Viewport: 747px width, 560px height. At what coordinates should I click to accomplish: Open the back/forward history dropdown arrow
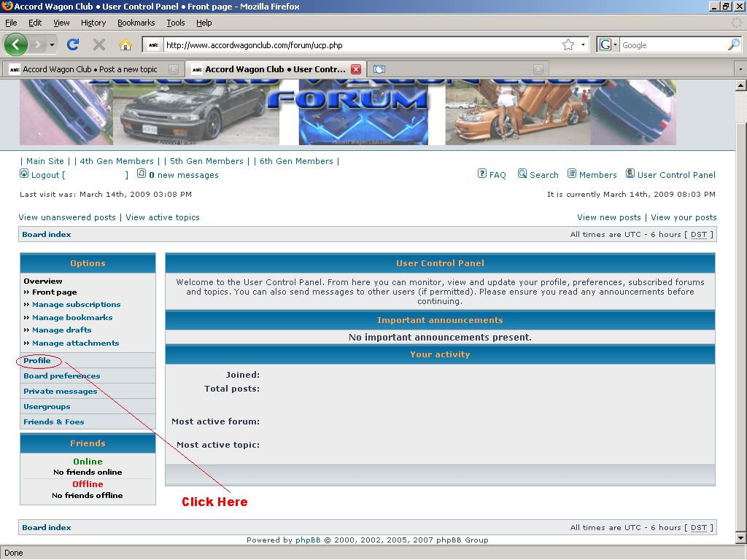[52, 45]
